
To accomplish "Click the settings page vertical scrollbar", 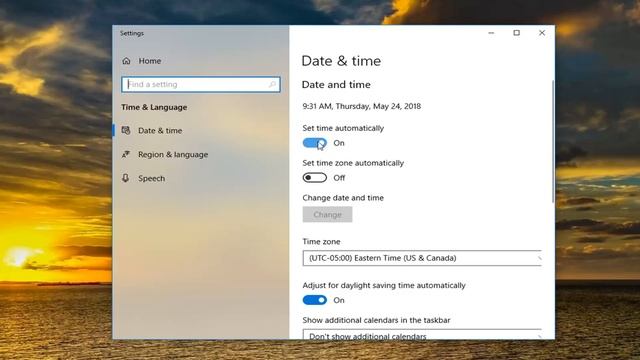I will (x=553, y=141).
